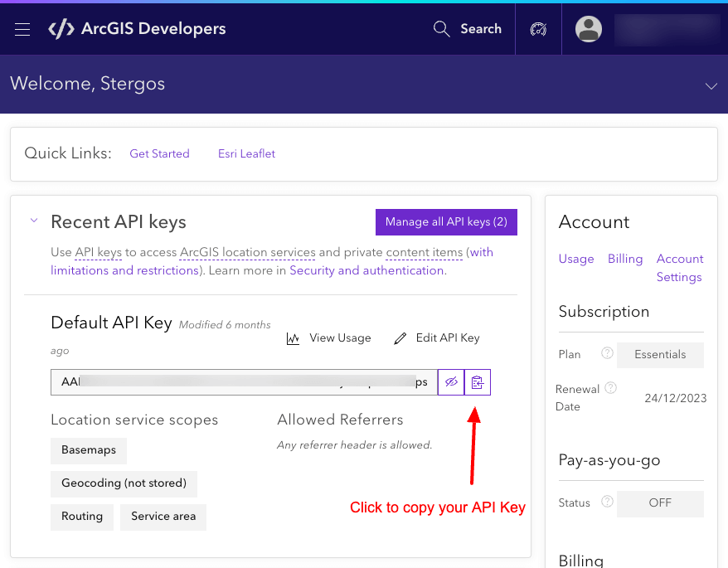Open the Esri Leaflet quick link
Screen dimensions: 728x568
click(x=246, y=153)
